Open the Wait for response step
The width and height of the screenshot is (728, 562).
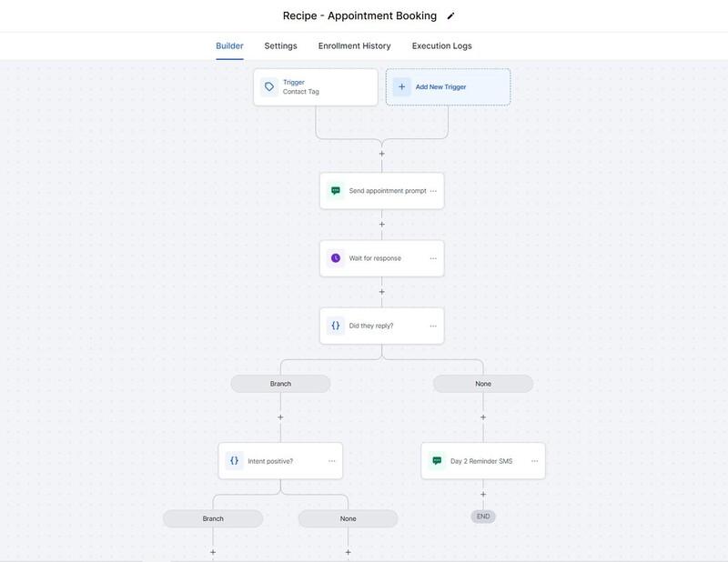(381, 258)
